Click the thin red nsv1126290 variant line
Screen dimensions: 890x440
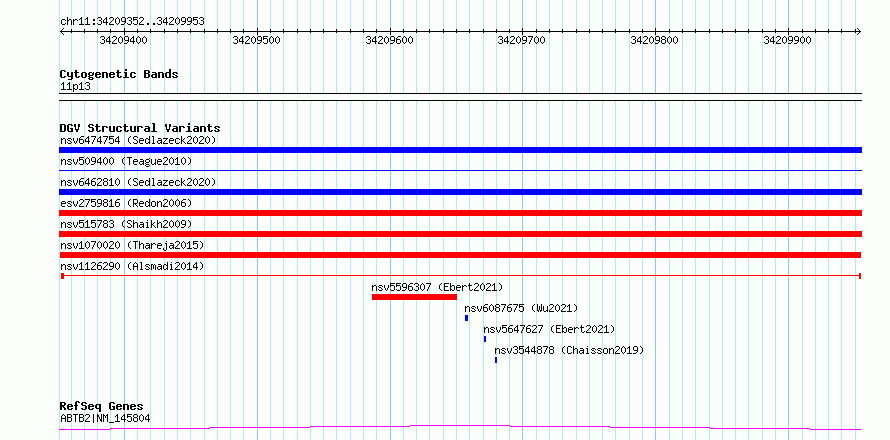point(461,276)
